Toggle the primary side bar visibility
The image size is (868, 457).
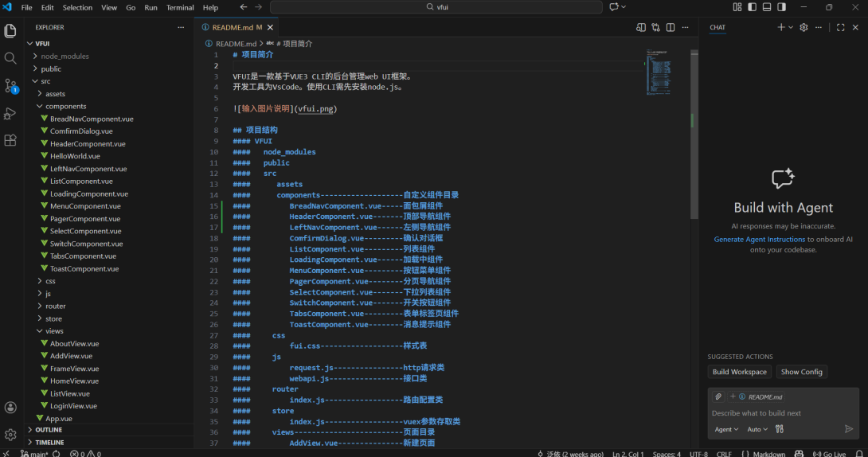(752, 7)
